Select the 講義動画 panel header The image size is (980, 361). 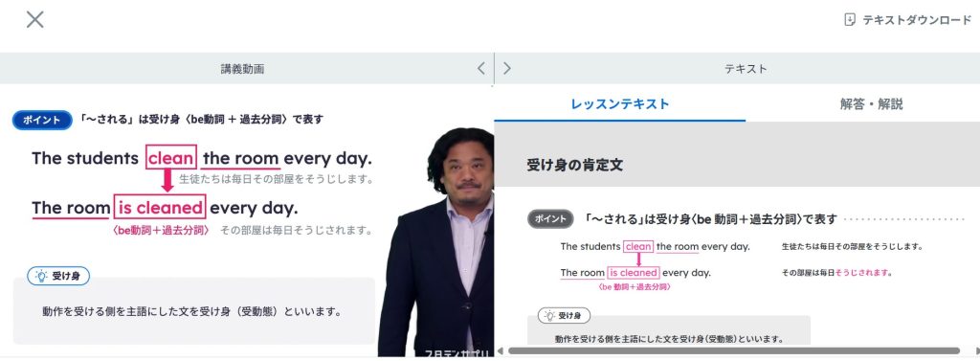coord(242,69)
